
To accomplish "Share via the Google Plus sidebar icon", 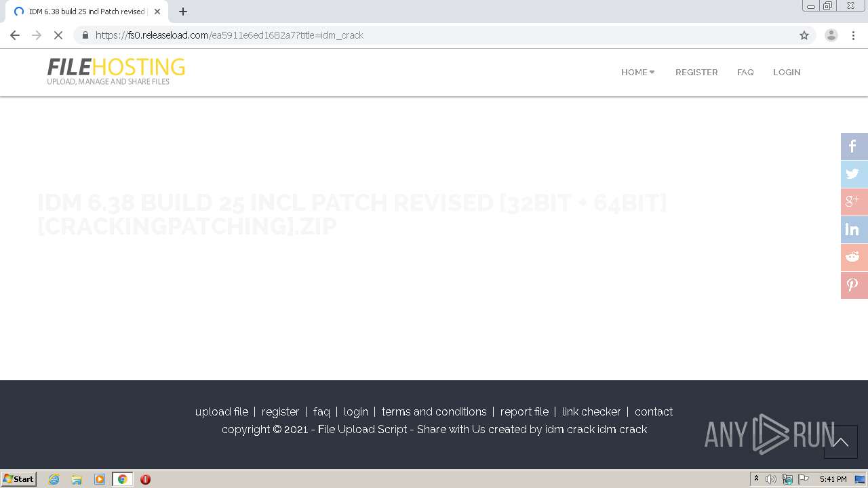I will (854, 202).
